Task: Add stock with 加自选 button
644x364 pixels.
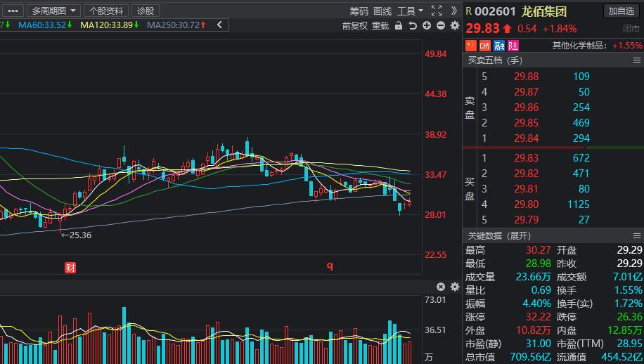Action: (x=622, y=11)
